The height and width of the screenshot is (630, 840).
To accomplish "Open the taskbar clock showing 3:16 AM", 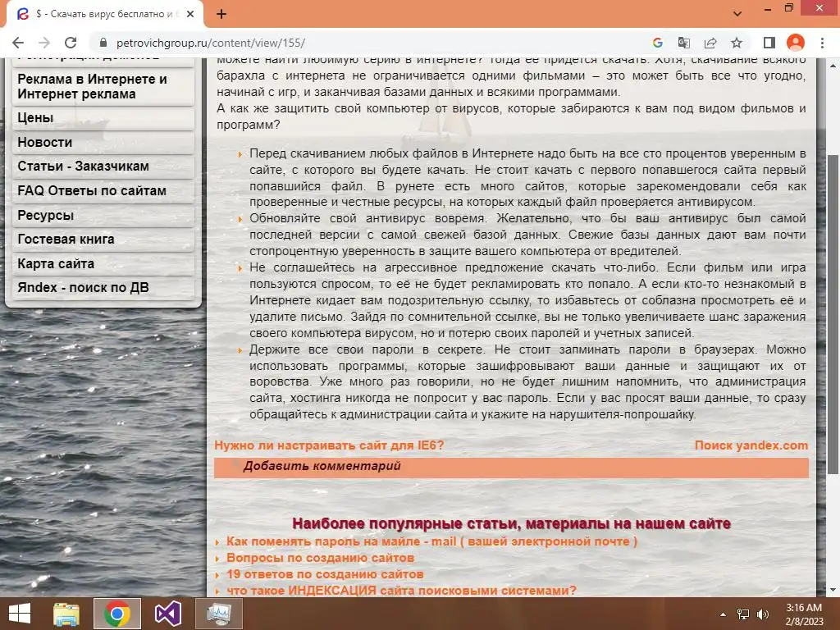I will point(804,614).
